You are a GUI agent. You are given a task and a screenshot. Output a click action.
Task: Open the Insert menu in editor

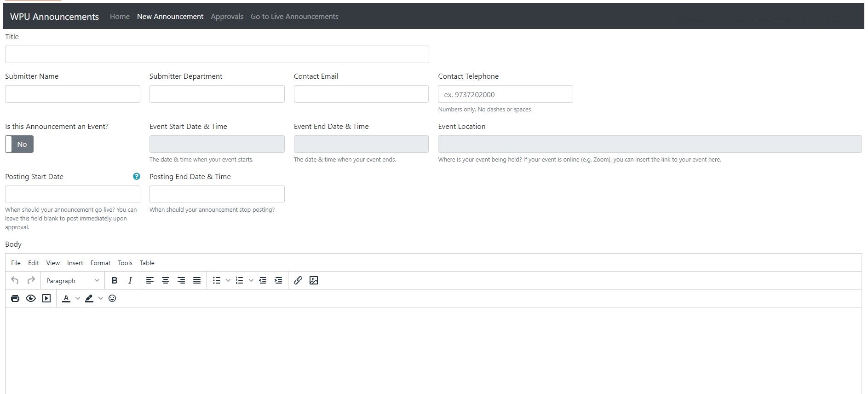(x=75, y=263)
